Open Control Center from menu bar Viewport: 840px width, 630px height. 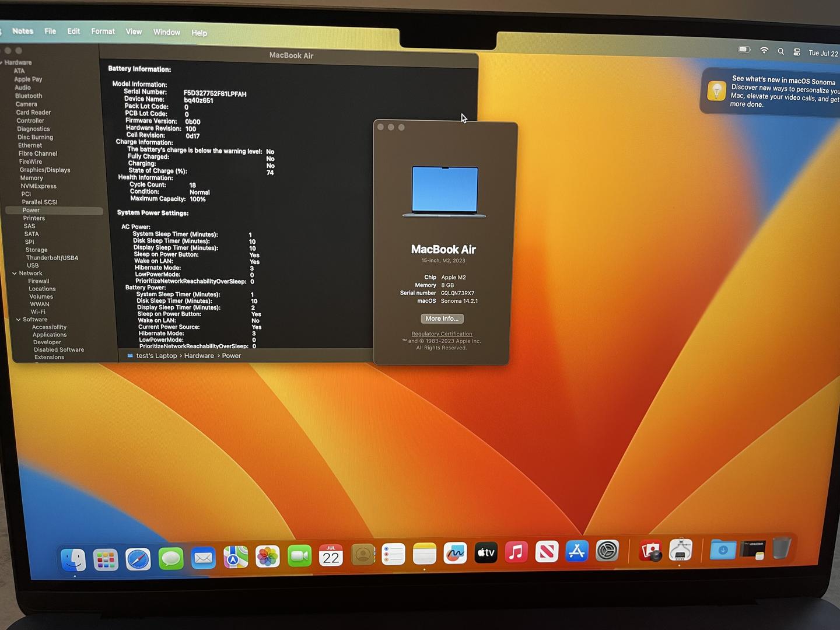pyautogui.click(x=797, y=52)
